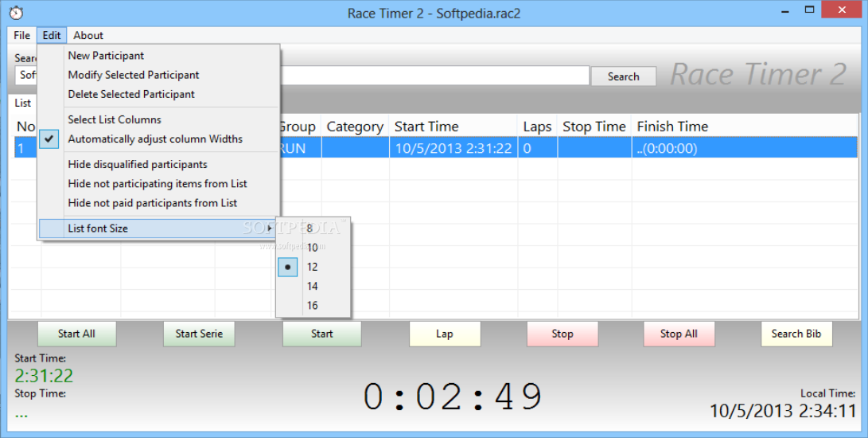Viewport: 868px width, 438px height.
Task: Close the Race Timer 2 window
Action: click(842, 10)
